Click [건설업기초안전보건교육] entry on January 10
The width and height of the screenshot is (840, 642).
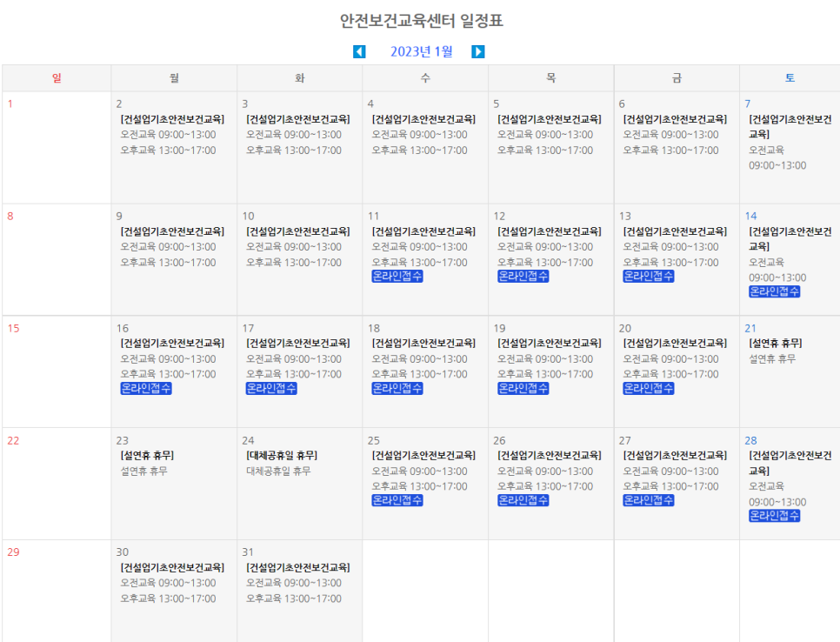point(298,231)
